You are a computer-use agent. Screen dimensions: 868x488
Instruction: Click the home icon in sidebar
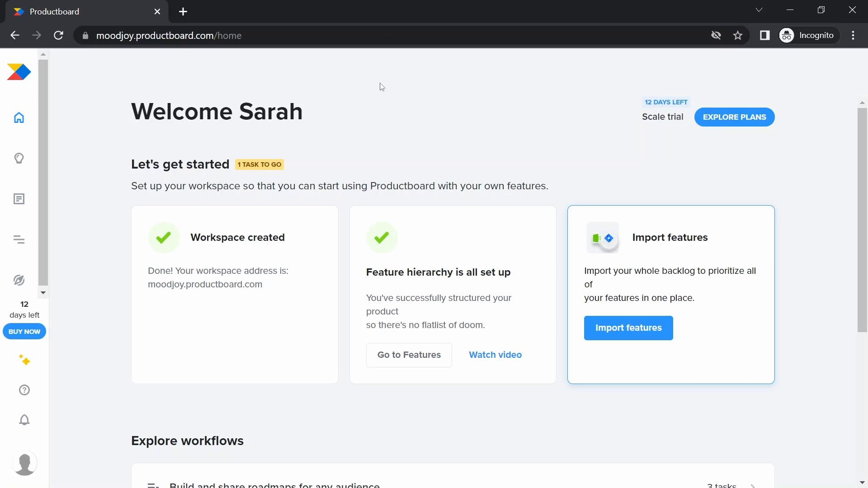[x=19, y=117]
